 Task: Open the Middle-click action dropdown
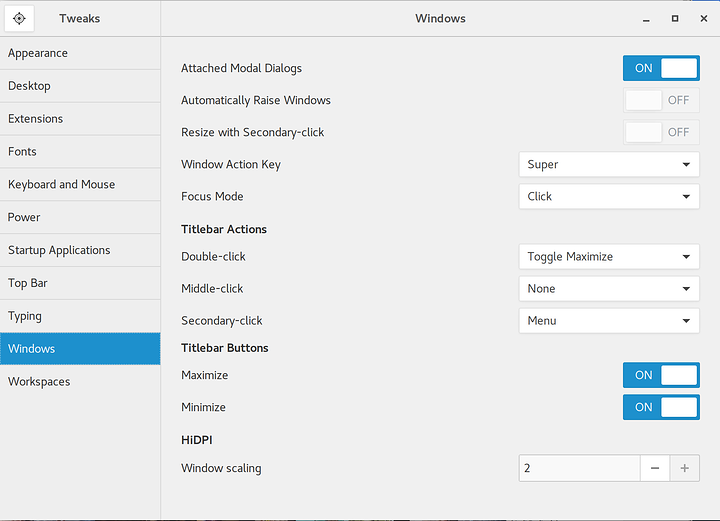608,288
